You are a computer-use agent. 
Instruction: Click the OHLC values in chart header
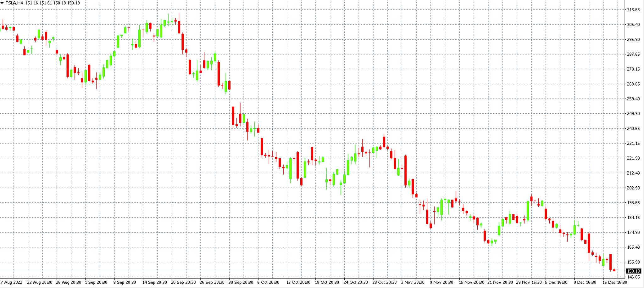[53, 3]
